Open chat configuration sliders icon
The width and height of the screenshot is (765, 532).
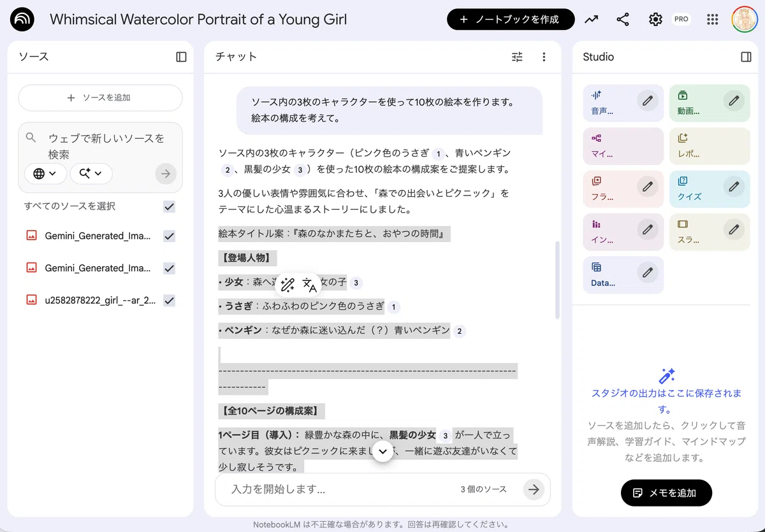coord(517,57)
